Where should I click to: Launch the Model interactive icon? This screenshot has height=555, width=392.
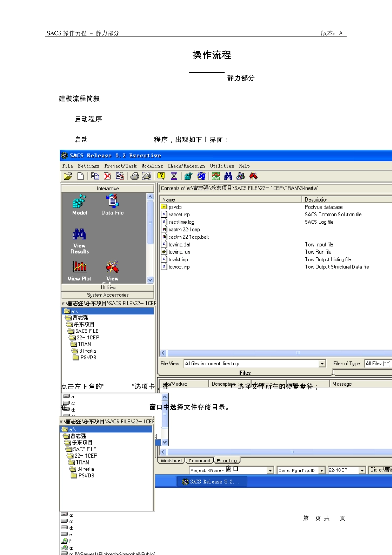[80, 205]
